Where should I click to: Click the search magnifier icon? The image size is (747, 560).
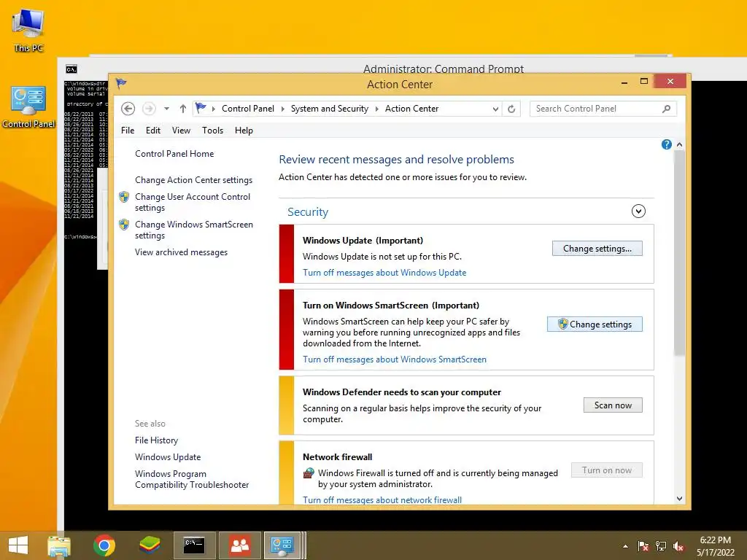point(667,109)
